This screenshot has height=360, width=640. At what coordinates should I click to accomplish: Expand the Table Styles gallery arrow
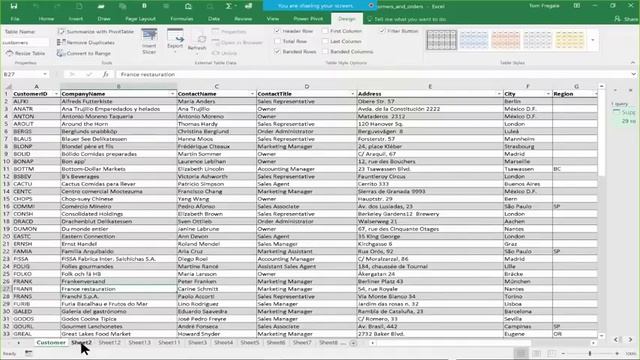coord(593,40)
